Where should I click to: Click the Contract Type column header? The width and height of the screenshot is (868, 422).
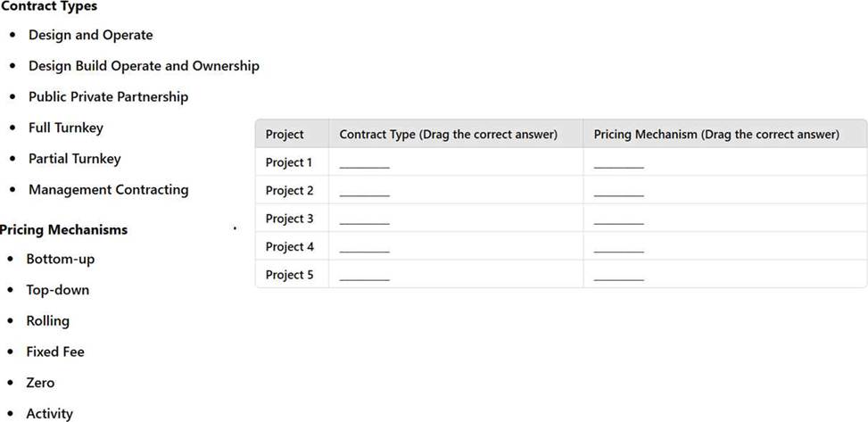pos(449,135)
